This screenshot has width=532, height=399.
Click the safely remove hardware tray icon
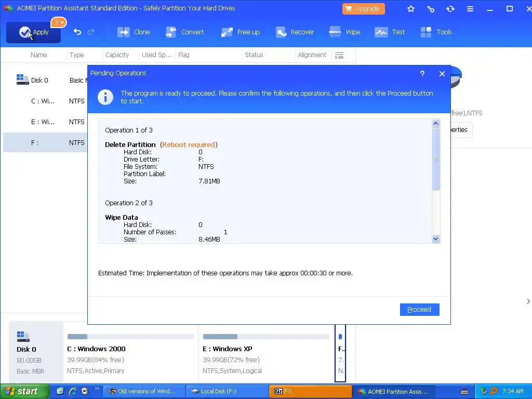coord(484,392)
